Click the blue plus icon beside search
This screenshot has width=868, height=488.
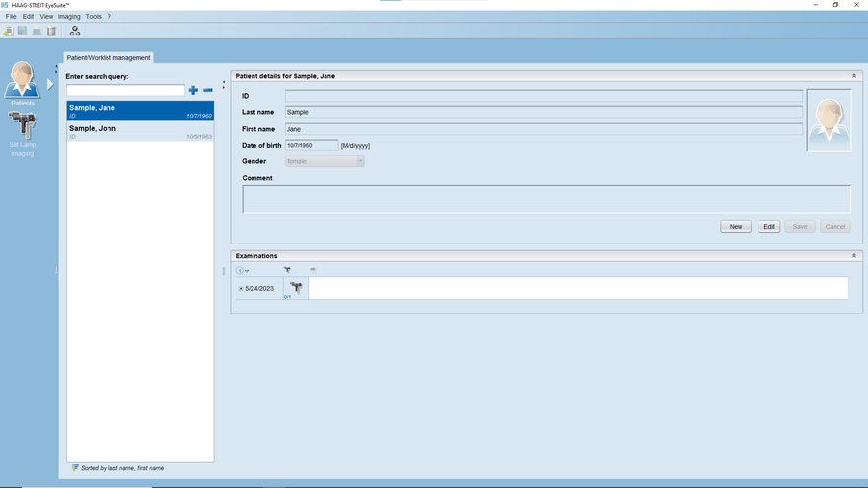coord(193,90)
